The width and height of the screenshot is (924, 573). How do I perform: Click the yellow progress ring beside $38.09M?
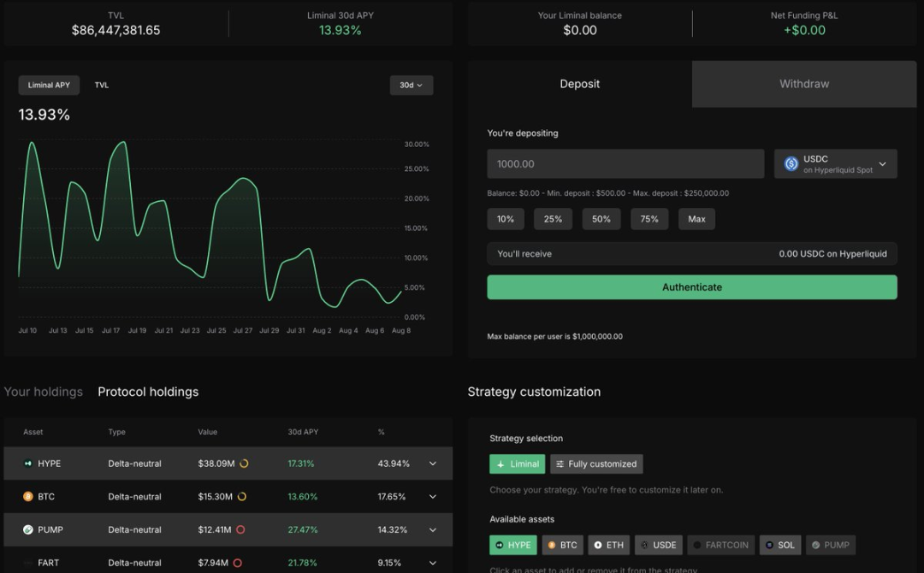244,463
